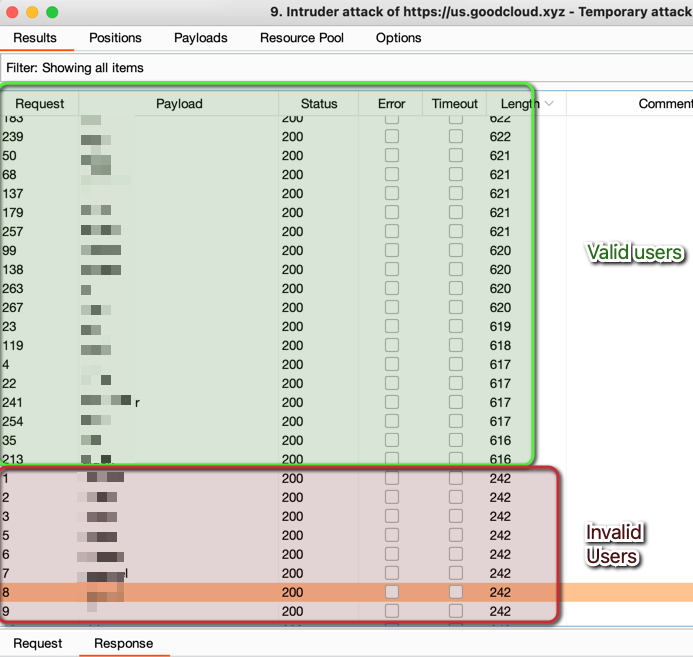This screenshot has height=657, width=693.
Task: Toggle Error checkbox for request 8
Action: 392,592
